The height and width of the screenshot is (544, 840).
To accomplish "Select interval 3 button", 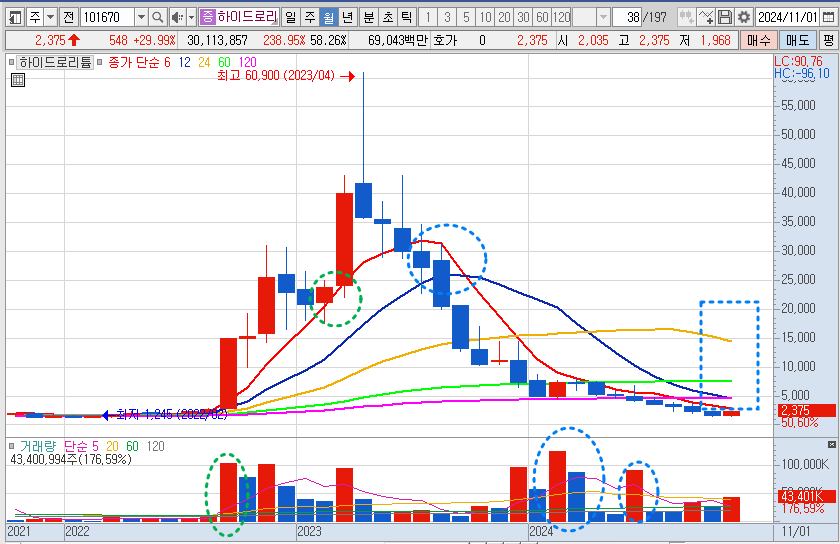I will pyautogui.click(x=447, y=17).
